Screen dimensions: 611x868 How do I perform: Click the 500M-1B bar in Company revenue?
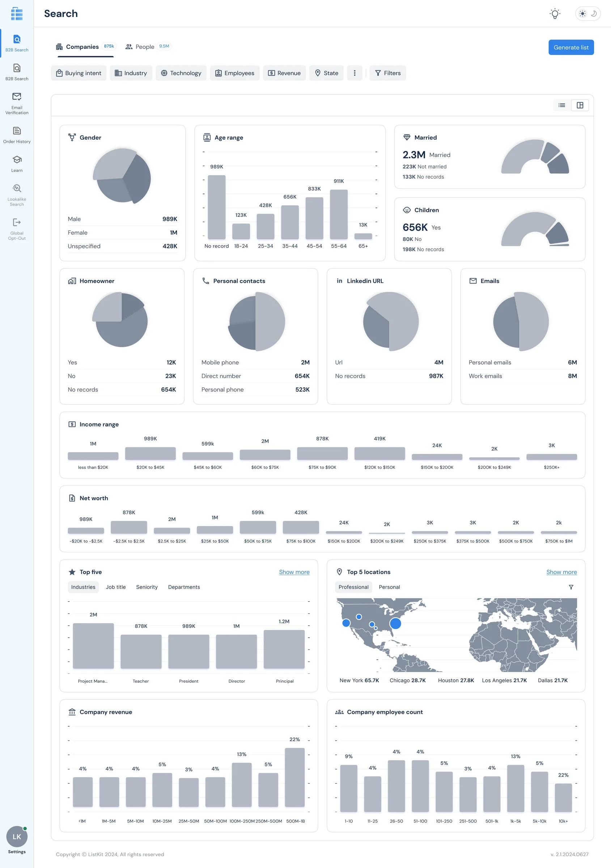coord(294,777)
